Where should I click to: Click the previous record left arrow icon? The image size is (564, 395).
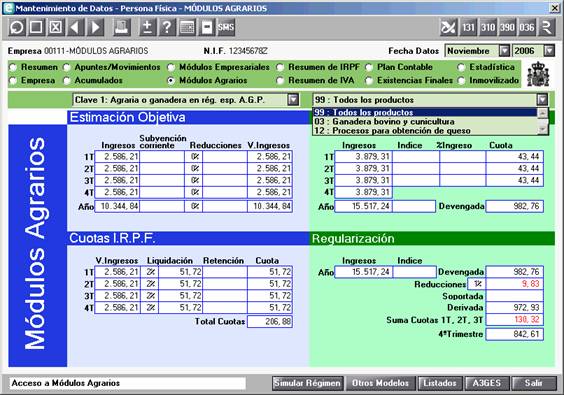coord(75,27)
